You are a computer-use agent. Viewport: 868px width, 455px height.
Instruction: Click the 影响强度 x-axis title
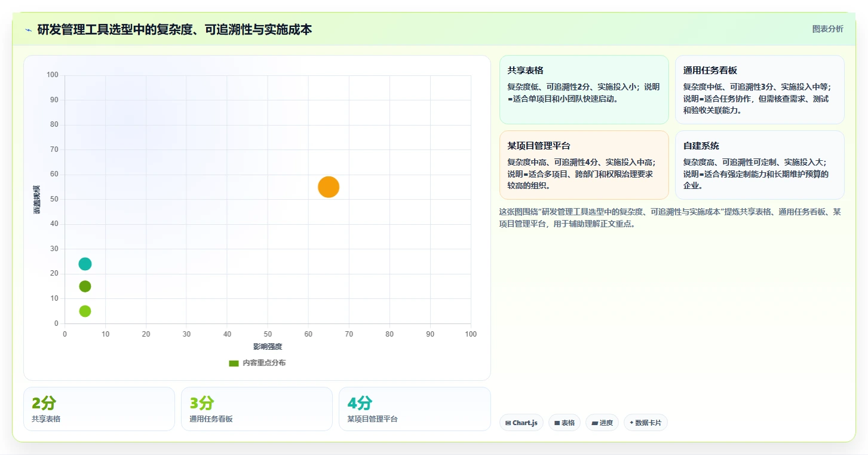[x=268, y=347]
